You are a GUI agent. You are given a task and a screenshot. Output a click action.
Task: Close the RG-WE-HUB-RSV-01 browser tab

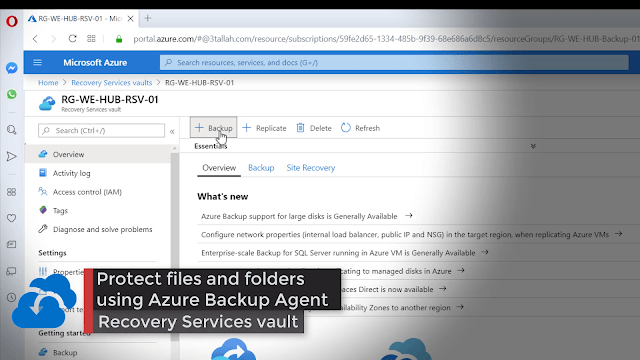coord(131,18)
